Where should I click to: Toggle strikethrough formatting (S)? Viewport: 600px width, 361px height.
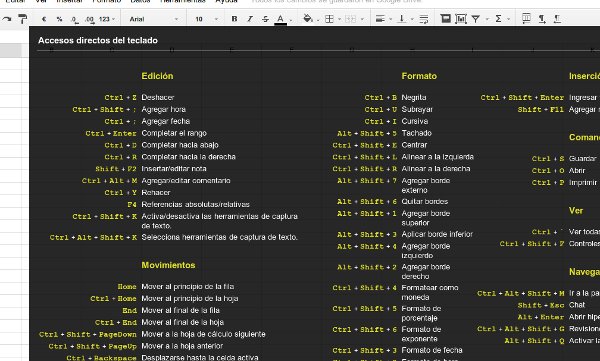(x=265, y=19)
